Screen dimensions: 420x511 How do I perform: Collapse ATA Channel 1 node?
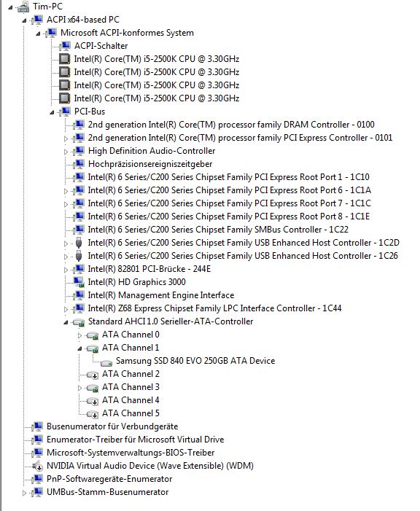[x=80, y=348]
